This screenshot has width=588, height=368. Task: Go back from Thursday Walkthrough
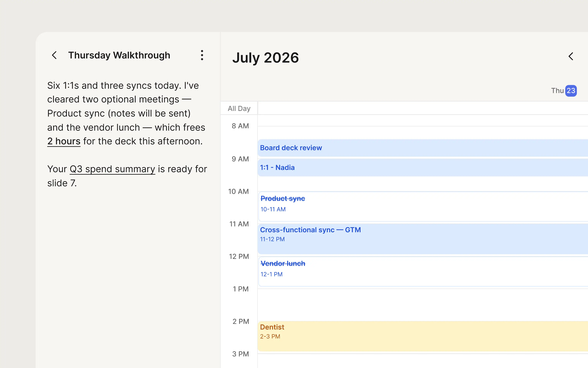54,55
